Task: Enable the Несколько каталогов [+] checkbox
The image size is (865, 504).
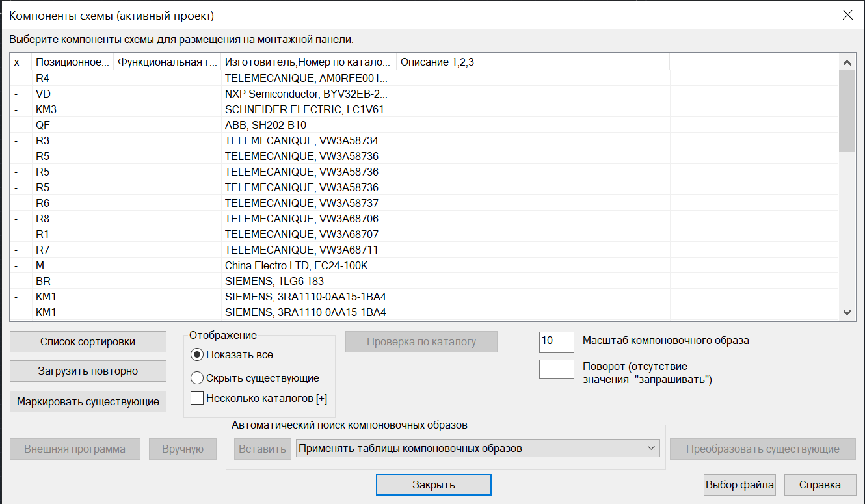Action: pos(259,398)
